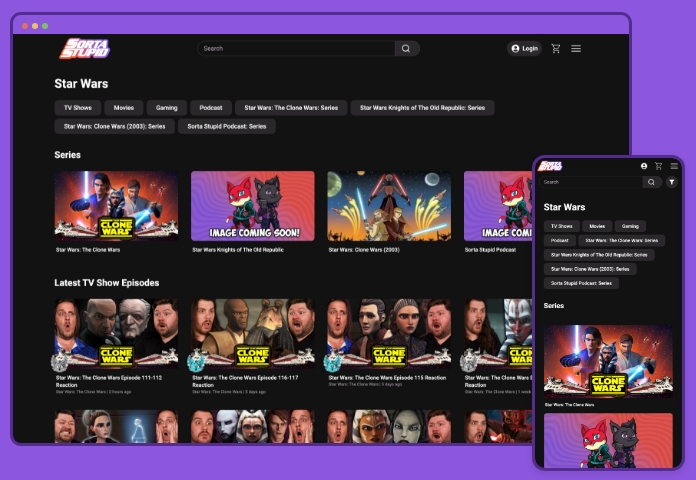This screenshot has width=696, height=480.
Task: Open the desktop hamburger menu
Action: click(576, 48)
